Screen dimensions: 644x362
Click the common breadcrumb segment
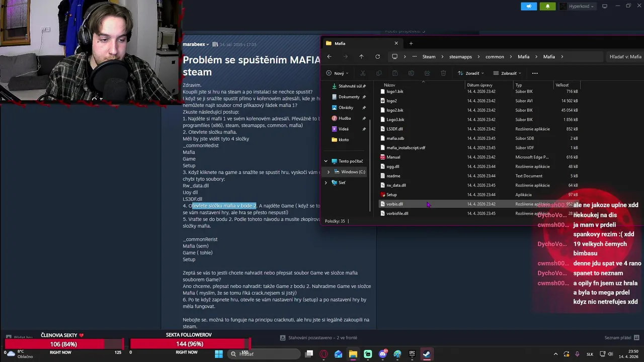coord(495,57)
